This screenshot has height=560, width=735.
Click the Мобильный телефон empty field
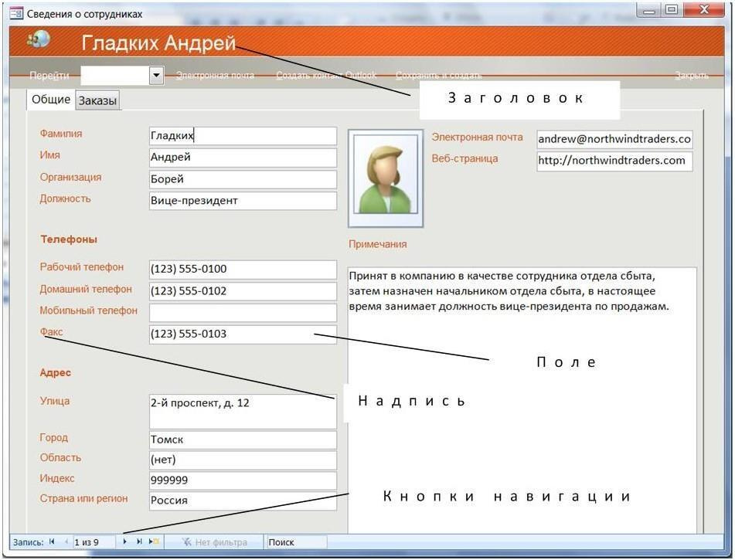pyautogui.click(x=243, y=313)
